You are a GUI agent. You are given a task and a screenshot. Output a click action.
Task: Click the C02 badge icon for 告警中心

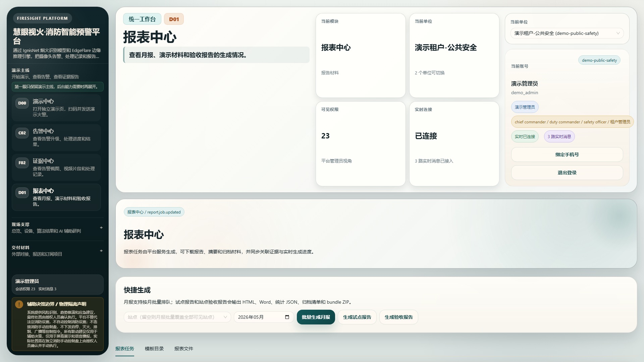[x=22, y=133]
